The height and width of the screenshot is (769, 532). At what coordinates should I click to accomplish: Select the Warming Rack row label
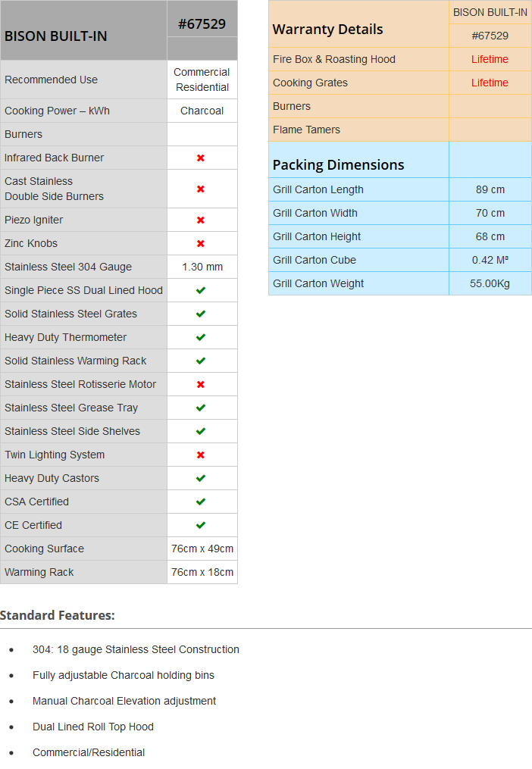click(x=39, y=572)
